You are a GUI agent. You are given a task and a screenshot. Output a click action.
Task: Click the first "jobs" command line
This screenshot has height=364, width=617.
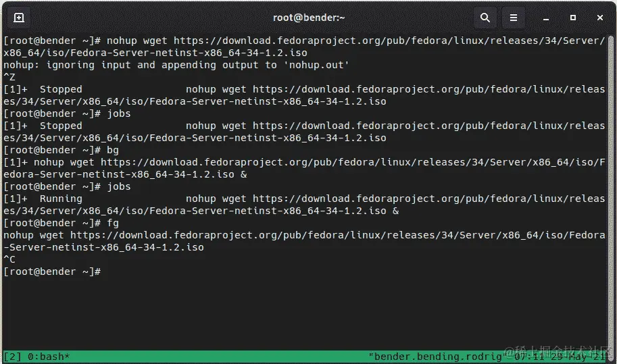click(x=67, y=113)
